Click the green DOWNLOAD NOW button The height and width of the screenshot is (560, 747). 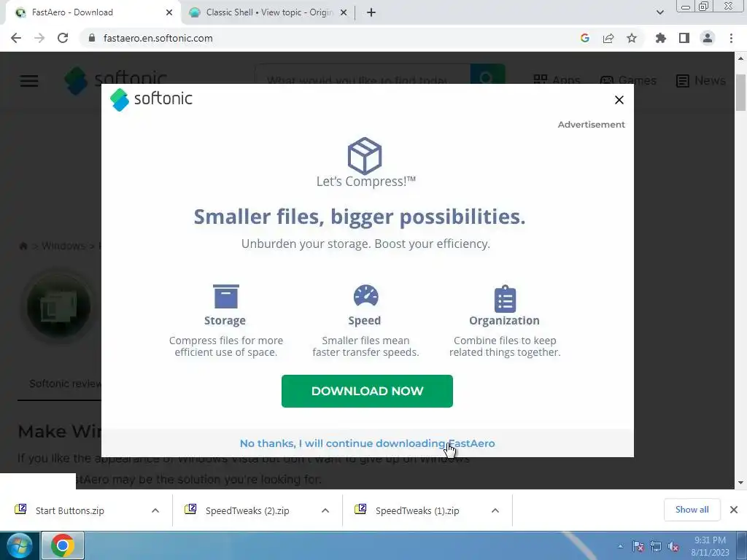click(367, 391)
